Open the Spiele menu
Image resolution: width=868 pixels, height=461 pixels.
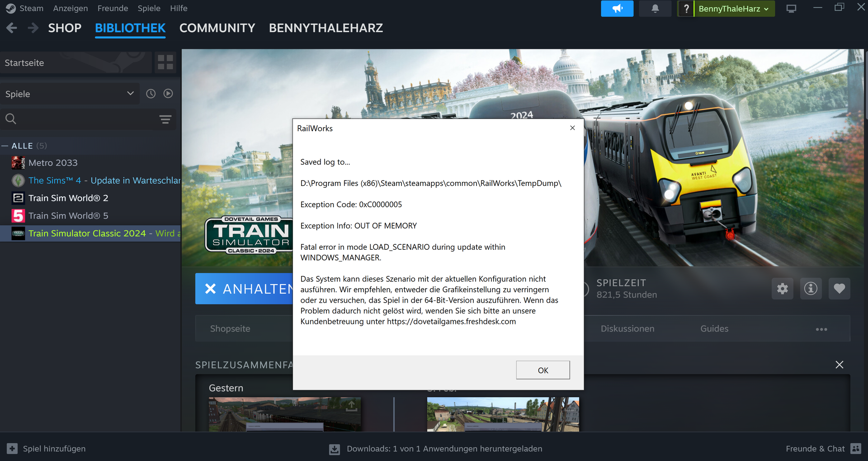149,8
